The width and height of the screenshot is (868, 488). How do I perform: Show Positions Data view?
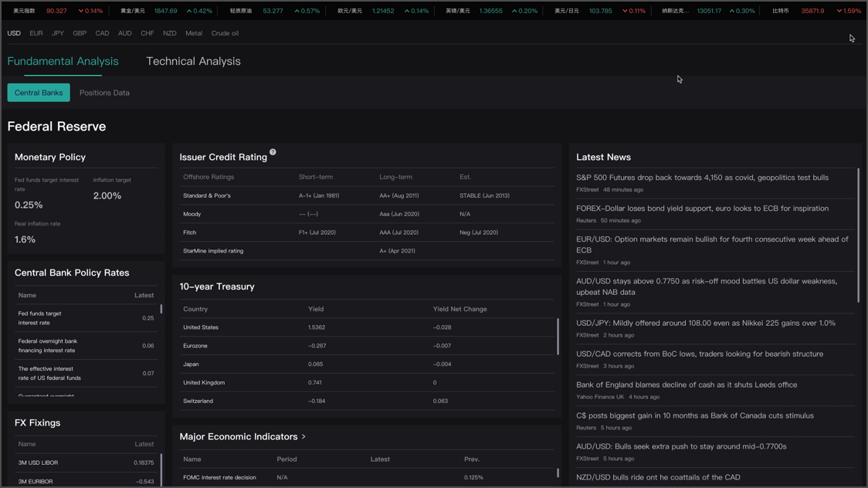point(104,93)
